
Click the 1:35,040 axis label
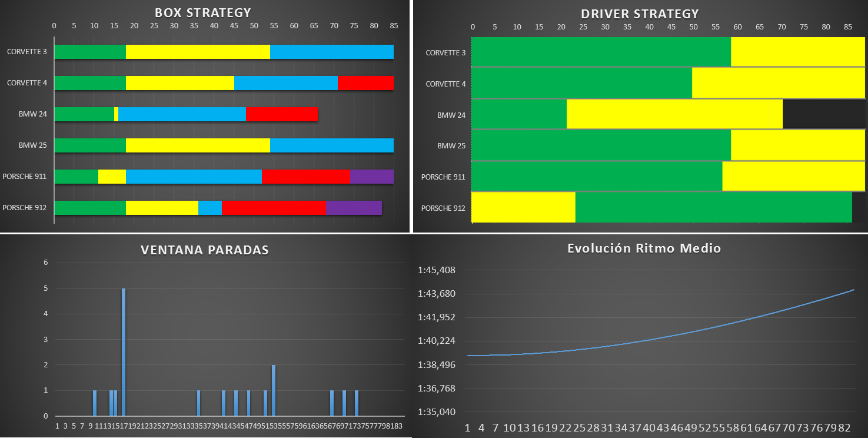point(436,412)
